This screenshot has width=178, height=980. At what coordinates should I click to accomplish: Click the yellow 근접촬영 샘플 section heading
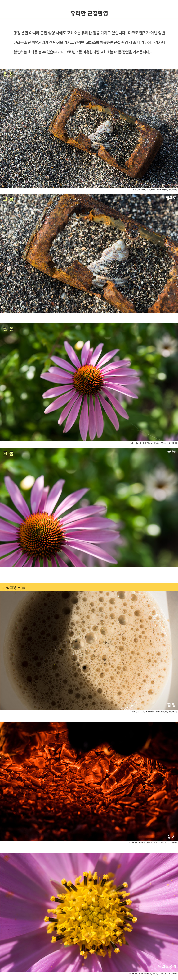click(x=14, y=587)
